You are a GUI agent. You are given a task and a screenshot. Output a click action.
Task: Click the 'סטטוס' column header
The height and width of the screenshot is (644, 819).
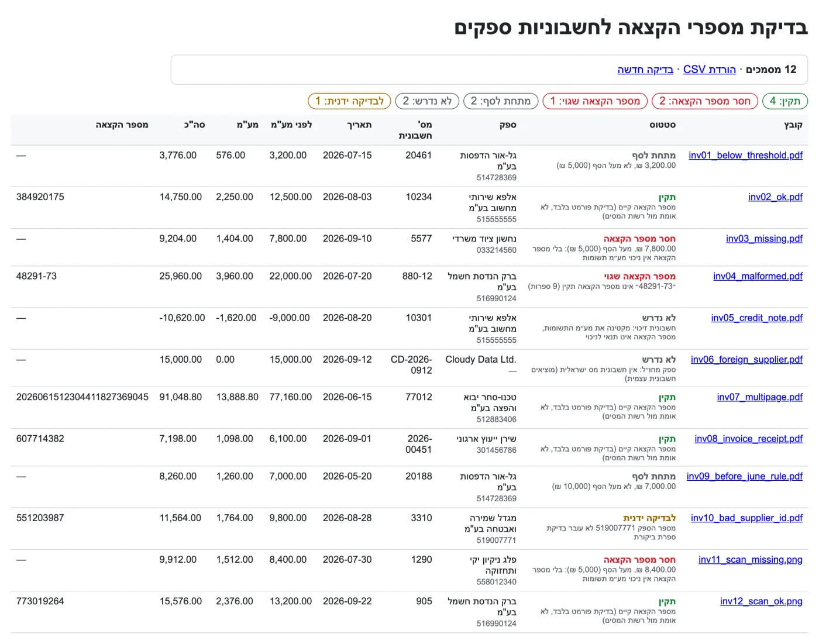(x=662, y=125)
